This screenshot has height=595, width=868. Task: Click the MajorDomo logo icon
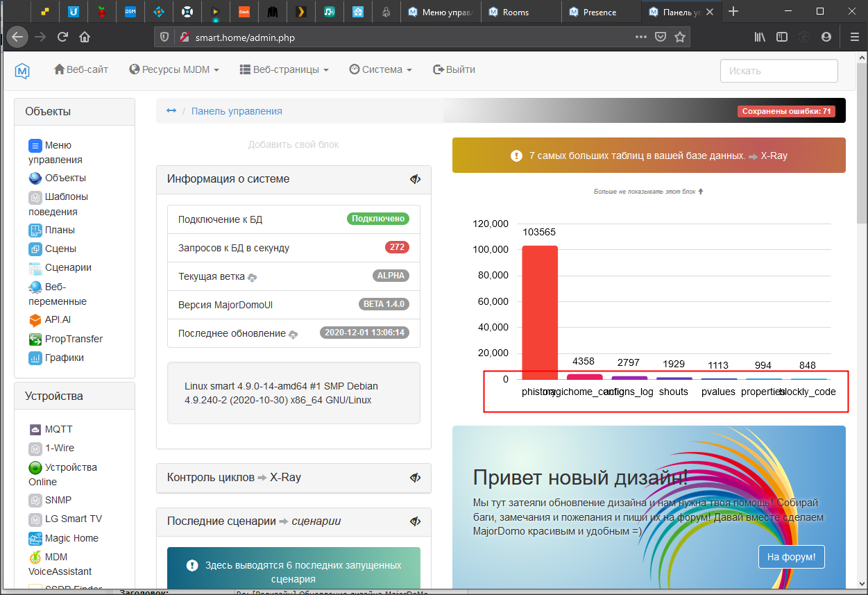pos(22,70)
